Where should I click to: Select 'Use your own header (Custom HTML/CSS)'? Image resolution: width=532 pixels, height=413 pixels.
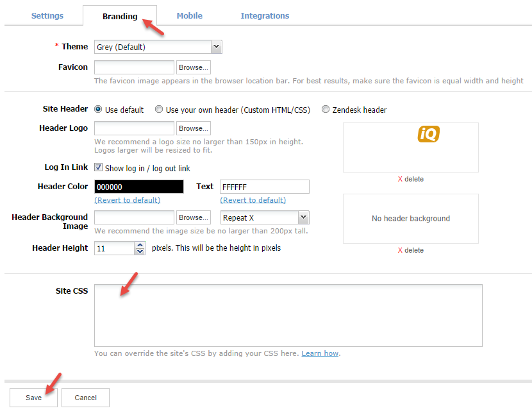159,110
